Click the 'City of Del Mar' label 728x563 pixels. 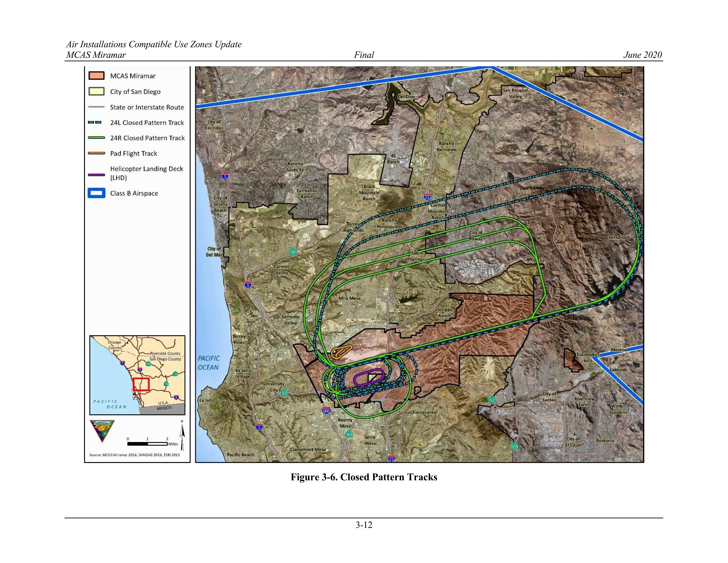215,252
